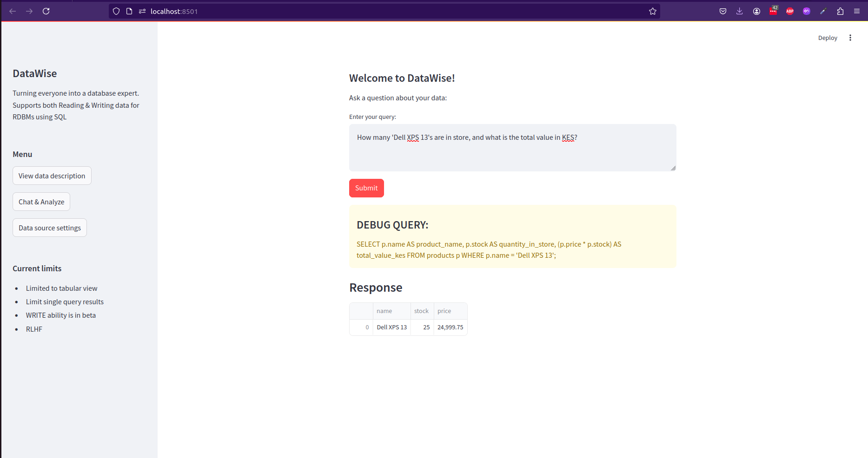This screenshot has width=868, height=458.
Task: Open the Firefox hamburger menu
Action: (x=857, y=11)
